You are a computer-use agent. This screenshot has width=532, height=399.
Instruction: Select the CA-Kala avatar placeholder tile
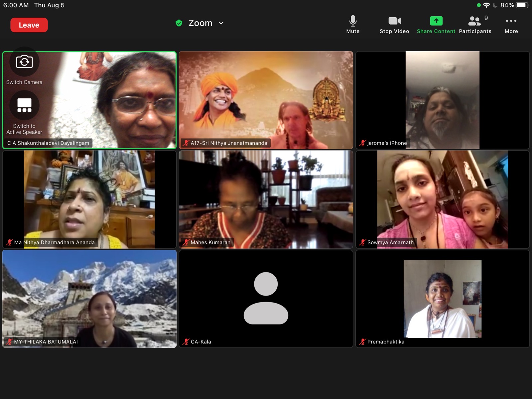tap(266, 299)
